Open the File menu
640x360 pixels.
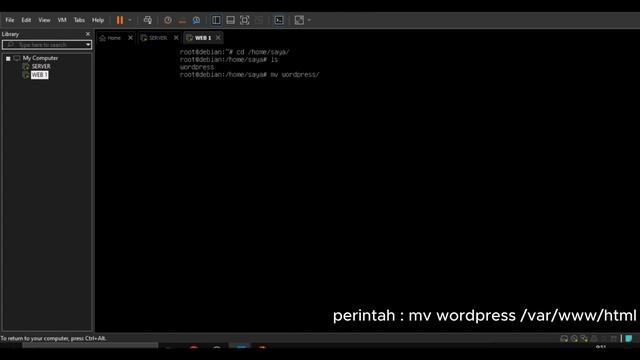10,20
